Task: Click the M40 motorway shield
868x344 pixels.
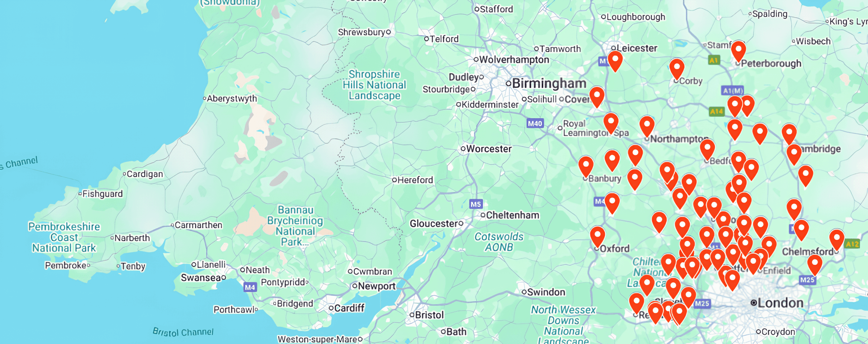Action: click(x=535, y=123)
